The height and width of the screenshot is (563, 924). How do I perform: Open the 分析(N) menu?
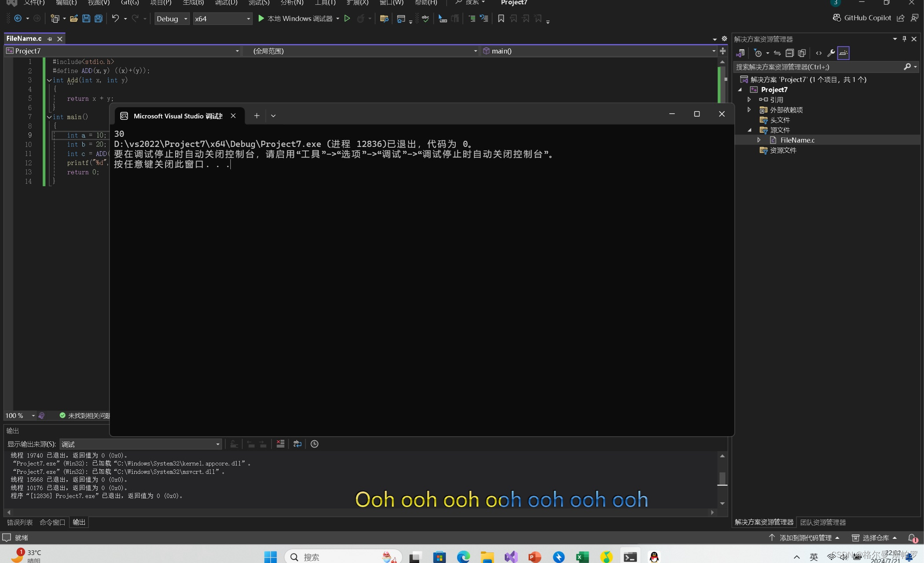tap(292, 3)
